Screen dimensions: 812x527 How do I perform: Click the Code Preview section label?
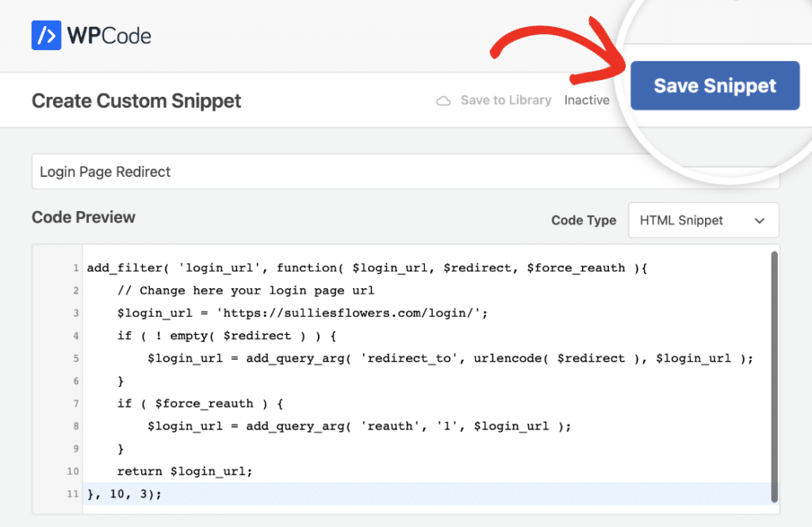coord(83,217)
